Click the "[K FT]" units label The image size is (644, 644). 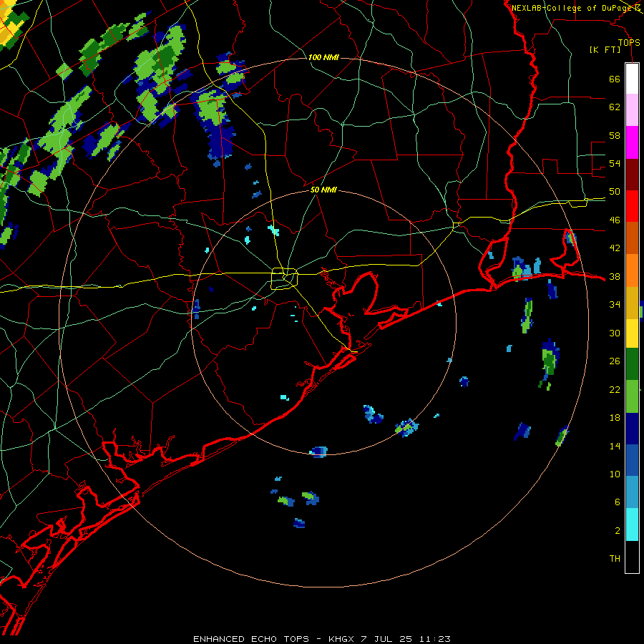coord(605,50)
